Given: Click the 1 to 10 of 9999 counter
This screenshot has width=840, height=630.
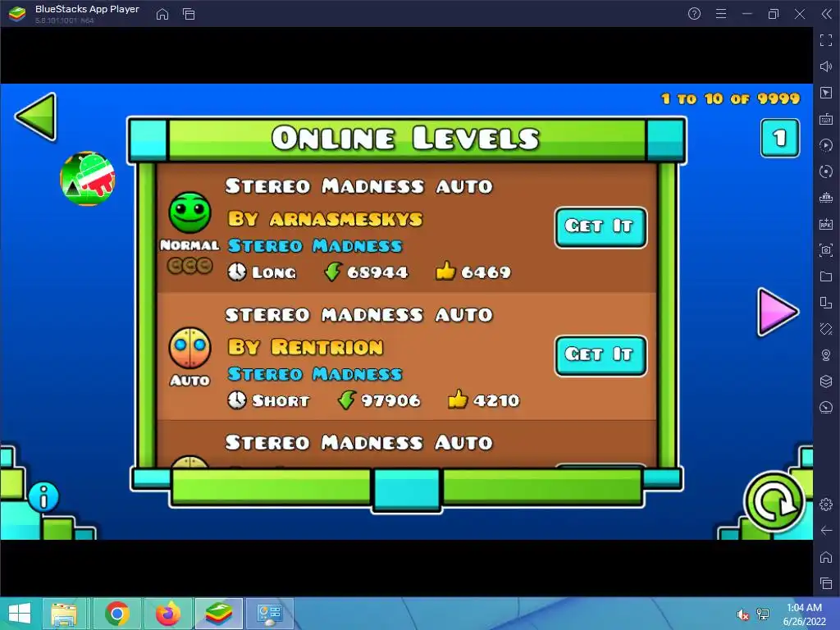Looking at the screenshot, I should point(731,98).
